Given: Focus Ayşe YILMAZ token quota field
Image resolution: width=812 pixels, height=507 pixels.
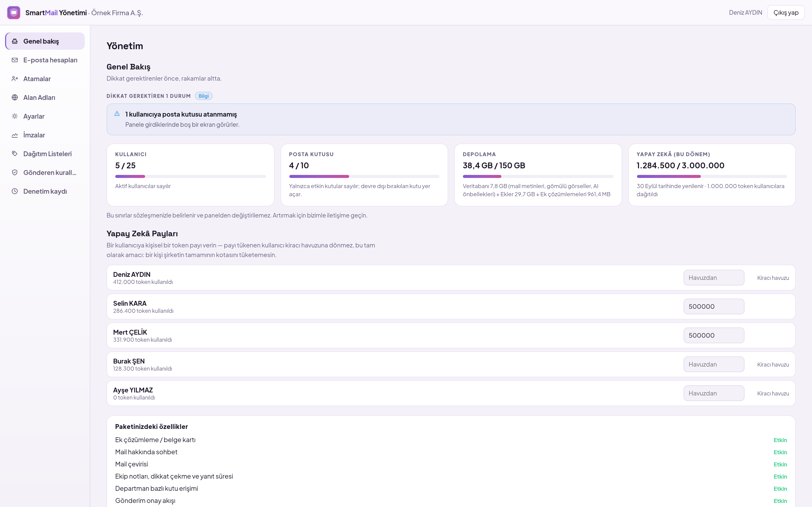Looking at the screenshot, I should (x=714, y=393).
